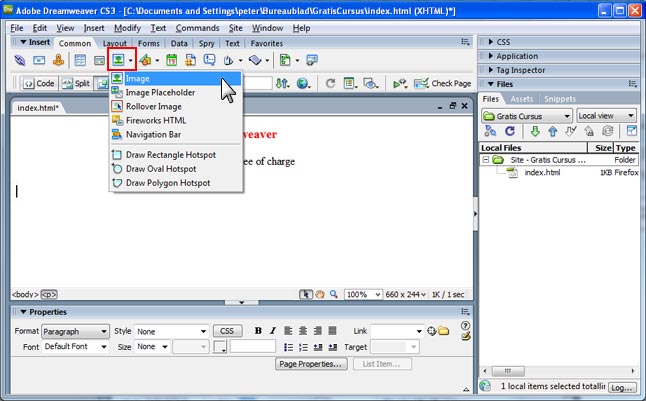Collapse the Site - Gratis Cursus folder
646x401 pixels.
point(486,159)
